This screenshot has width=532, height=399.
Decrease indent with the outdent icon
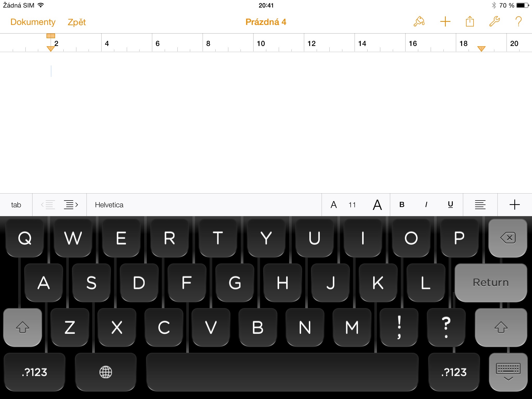pyautogui.click(x=48, y=205)
